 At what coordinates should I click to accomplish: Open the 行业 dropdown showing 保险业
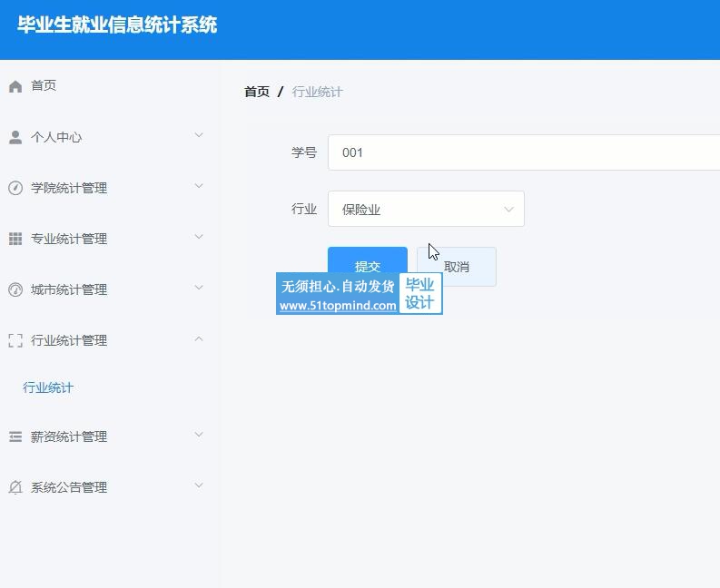coord(426,209)
